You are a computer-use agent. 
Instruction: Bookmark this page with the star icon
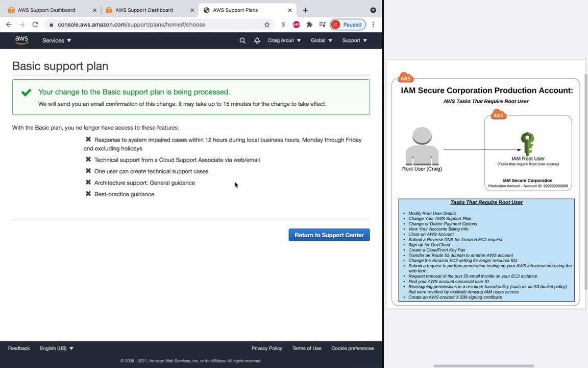coord(267,25)
